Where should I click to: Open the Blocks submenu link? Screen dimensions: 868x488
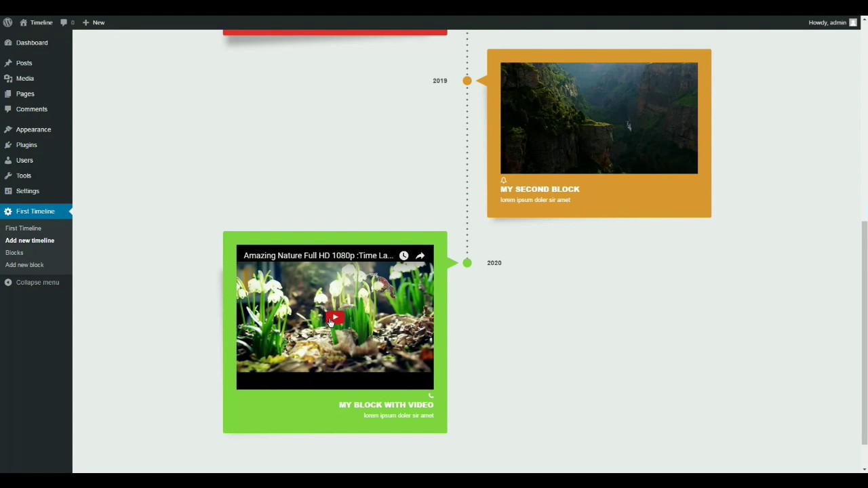pos(14,253)
